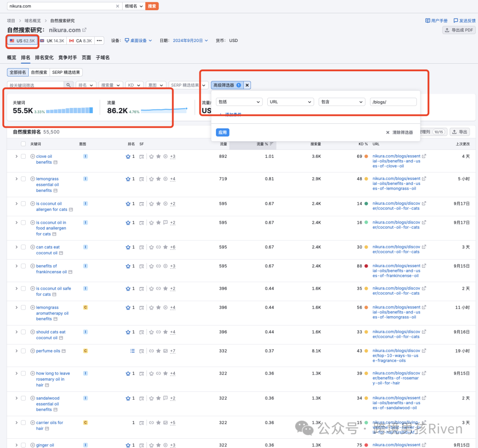
Task: Click the list icon in perfume oils row
Action: point(132,351)
